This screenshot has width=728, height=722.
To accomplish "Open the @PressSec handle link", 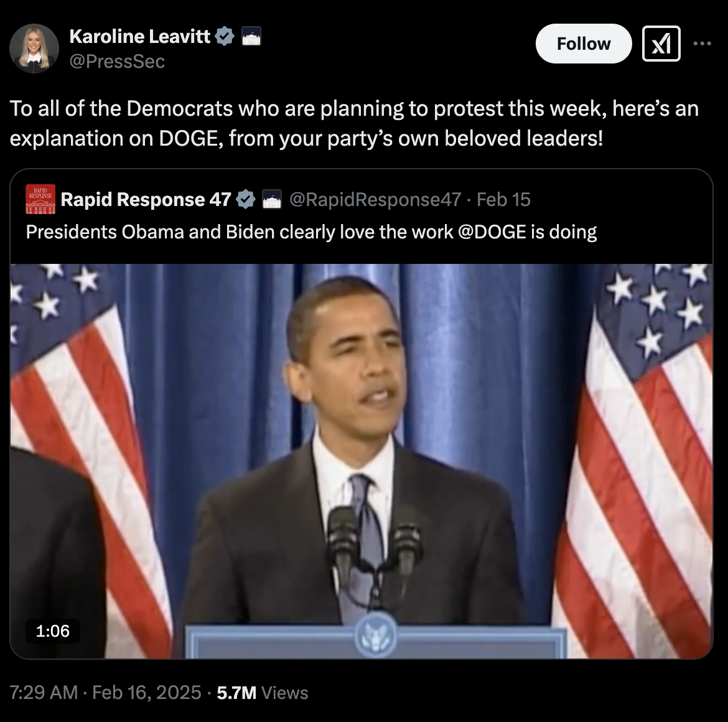I will 117,61.
